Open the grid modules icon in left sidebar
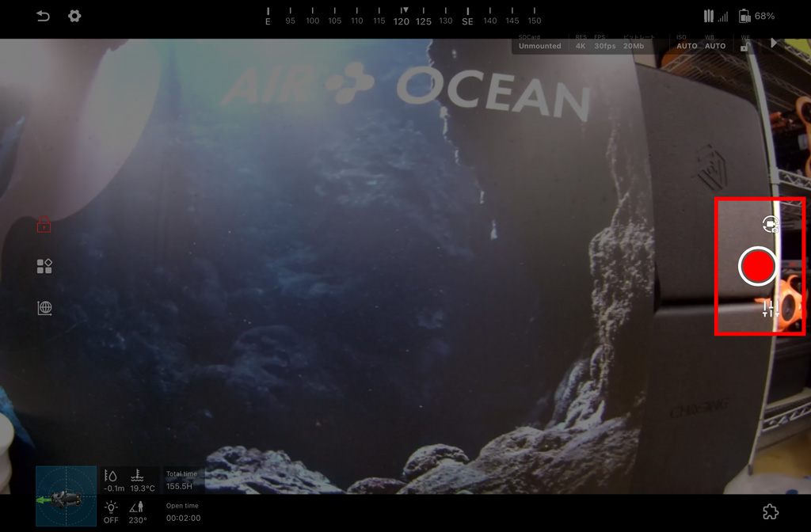Screen dimensions: 811x532 click(x=44, y=267)
